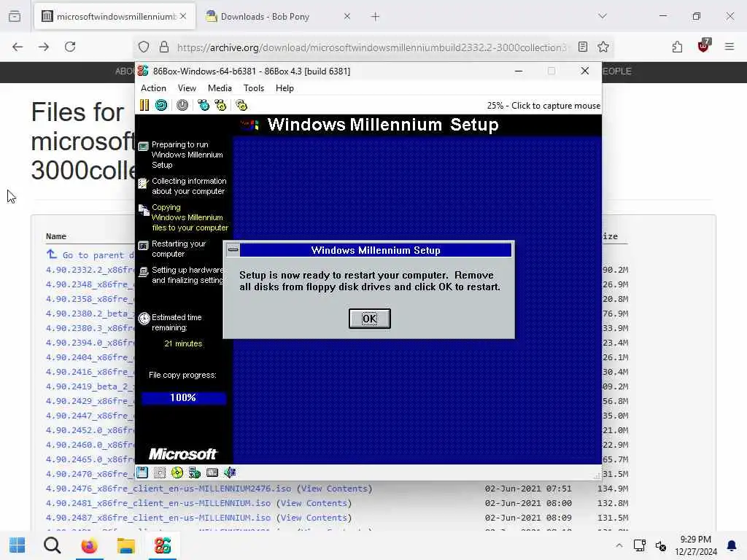Open the Action menu in 86Box
The width and height of the screenshot is (747, 560).
(x=153, y=88)
